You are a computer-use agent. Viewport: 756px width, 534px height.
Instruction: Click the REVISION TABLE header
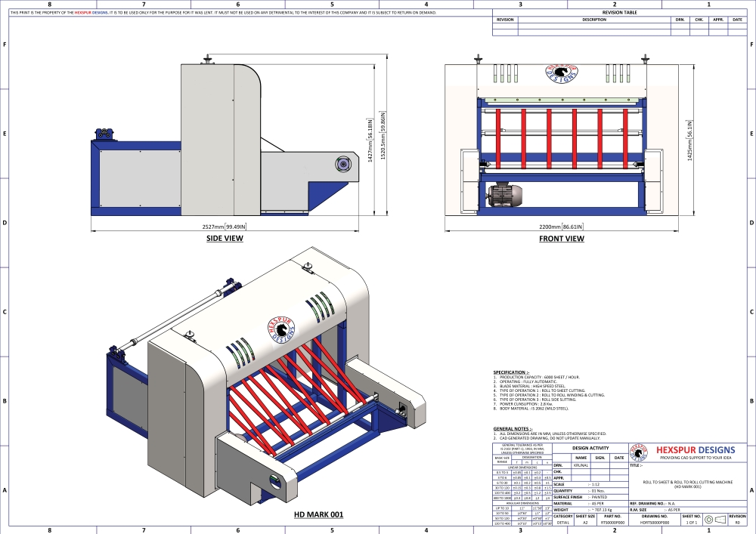[x=620, y=13]
